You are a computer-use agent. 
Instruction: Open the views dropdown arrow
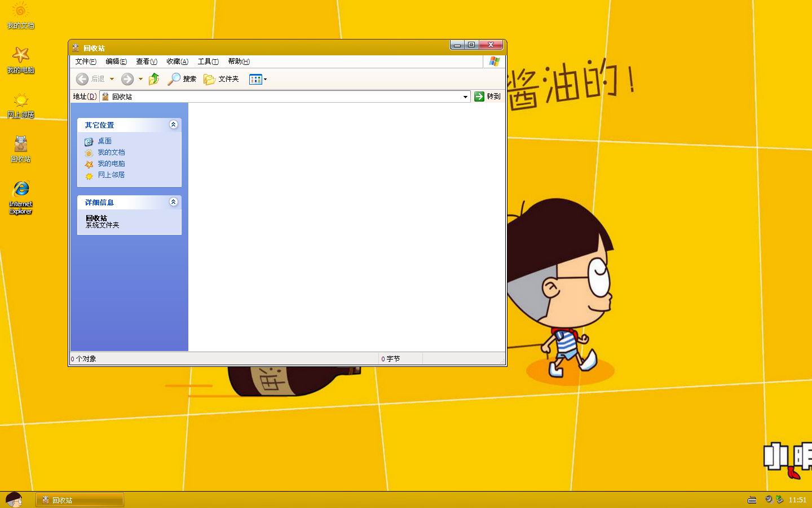click(266, 79)
